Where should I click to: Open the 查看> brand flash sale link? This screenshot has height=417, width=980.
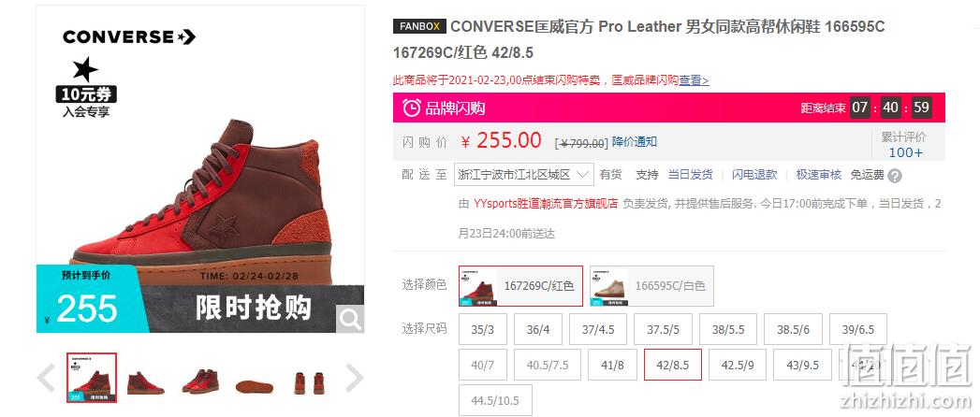[x=694, y=80]
